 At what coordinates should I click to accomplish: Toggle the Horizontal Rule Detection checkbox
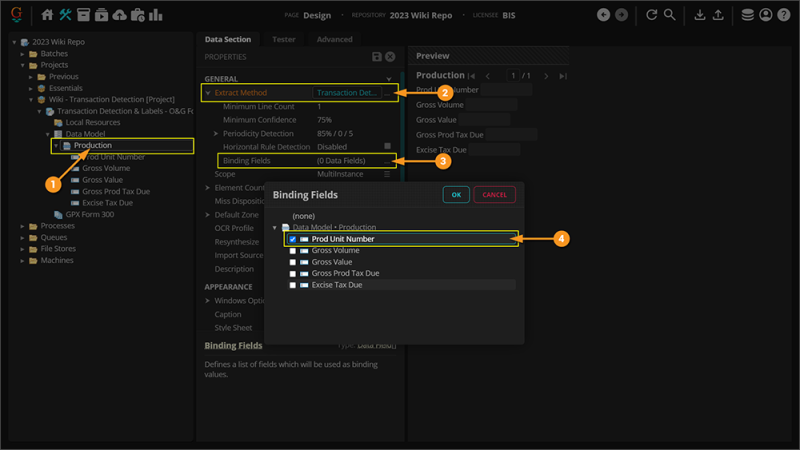point(387,146)
